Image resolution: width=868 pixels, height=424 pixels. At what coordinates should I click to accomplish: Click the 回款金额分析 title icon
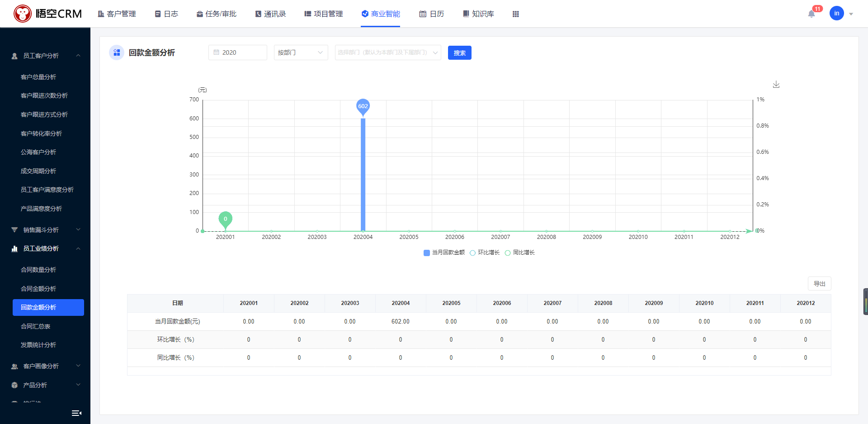[x=117, y=52]
